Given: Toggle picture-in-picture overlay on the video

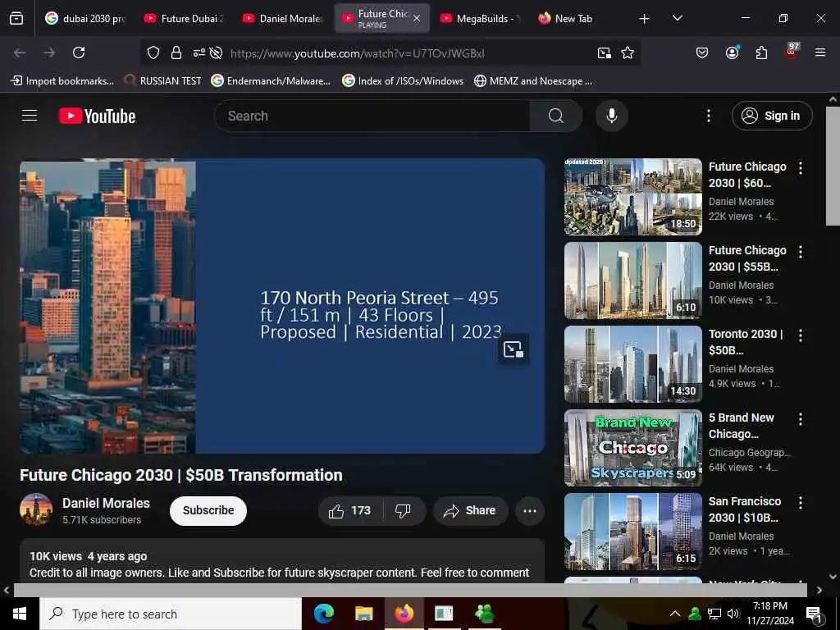Looking at the screenshot, I should point(514,349).
